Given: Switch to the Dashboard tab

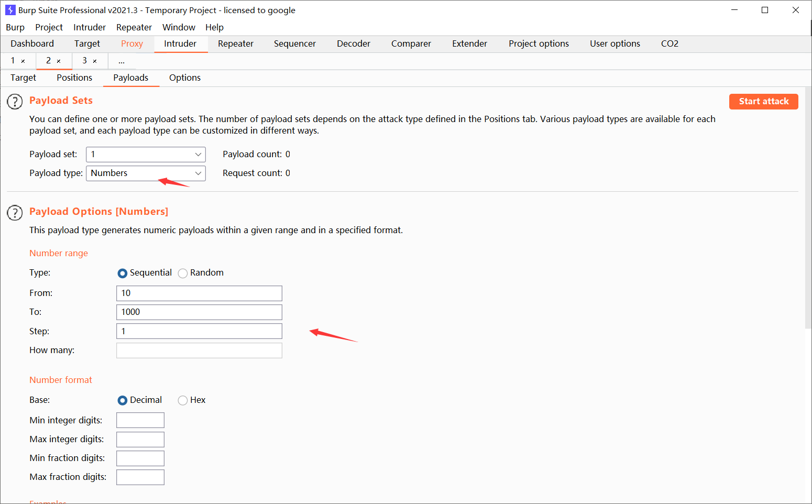Looking at the screenshot, I should click(x=32, y=43).
